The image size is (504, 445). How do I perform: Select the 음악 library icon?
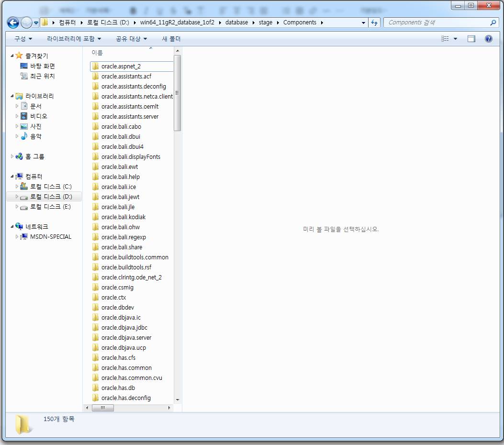coord(24,136)
